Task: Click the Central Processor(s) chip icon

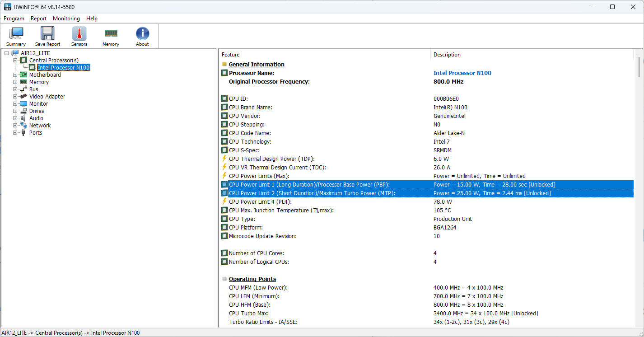Action: 23,61
